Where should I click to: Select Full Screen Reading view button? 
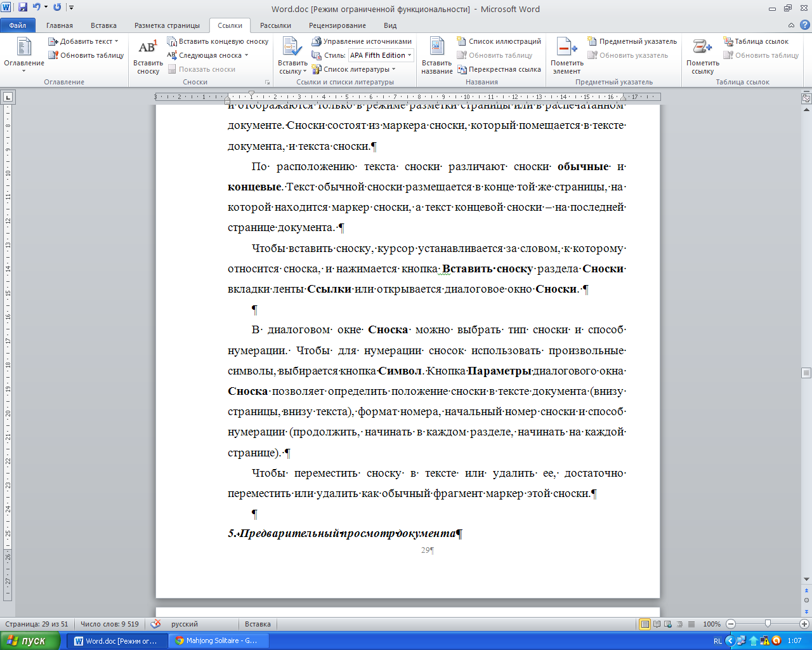(x=657, y=624)
